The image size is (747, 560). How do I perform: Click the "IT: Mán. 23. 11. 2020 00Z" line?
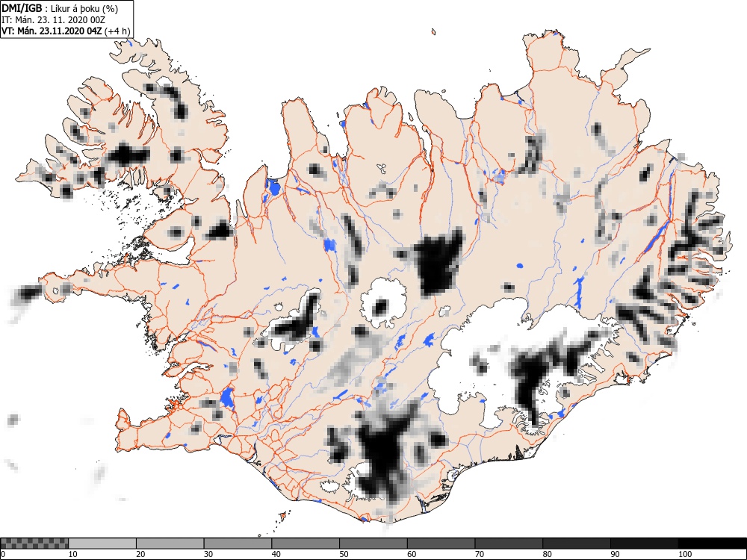(x=53, y=20)
